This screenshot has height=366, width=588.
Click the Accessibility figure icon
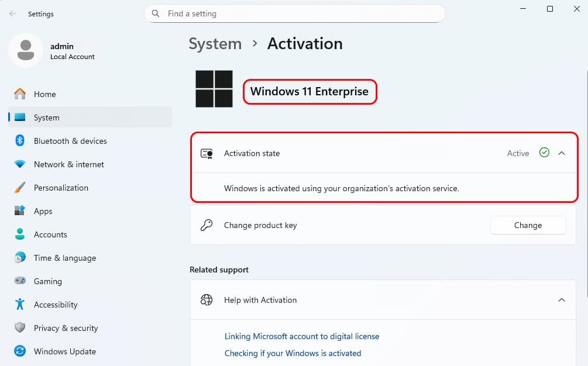click(20, 304)
